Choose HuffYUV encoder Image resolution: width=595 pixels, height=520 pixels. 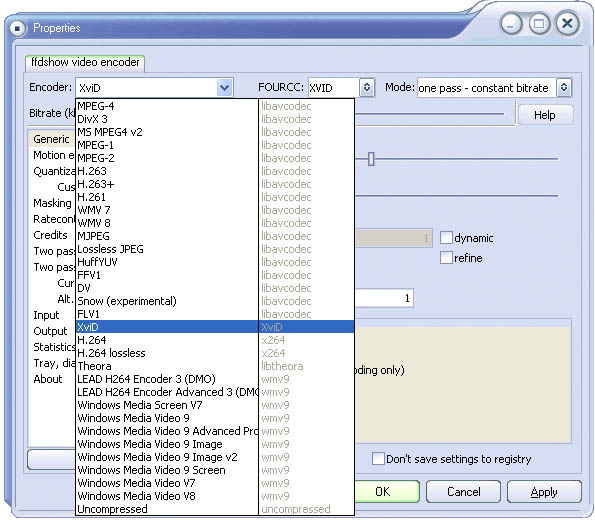tap(215, 262)
